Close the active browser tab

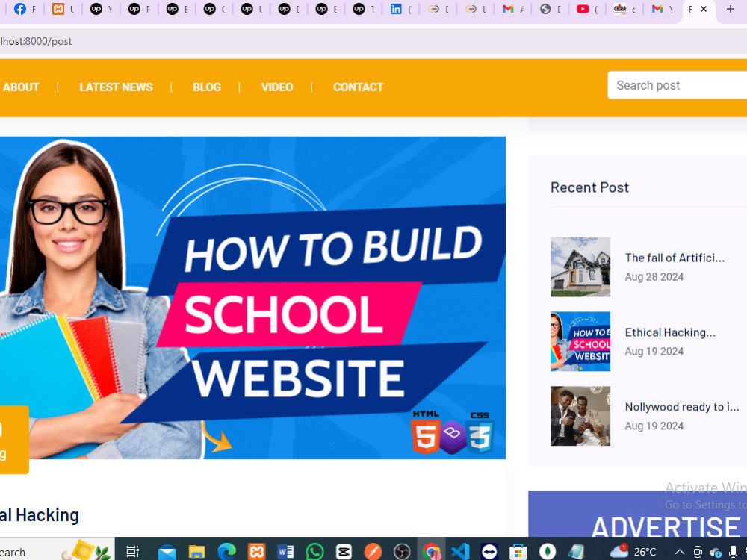point(703,9)
